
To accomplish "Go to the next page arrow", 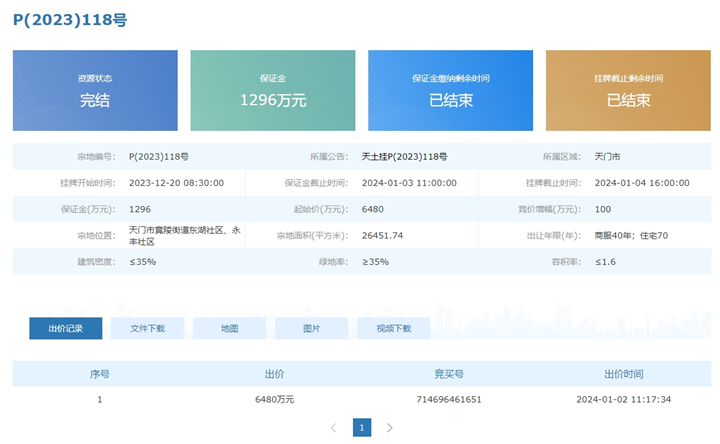I will [x=390, y=428].
